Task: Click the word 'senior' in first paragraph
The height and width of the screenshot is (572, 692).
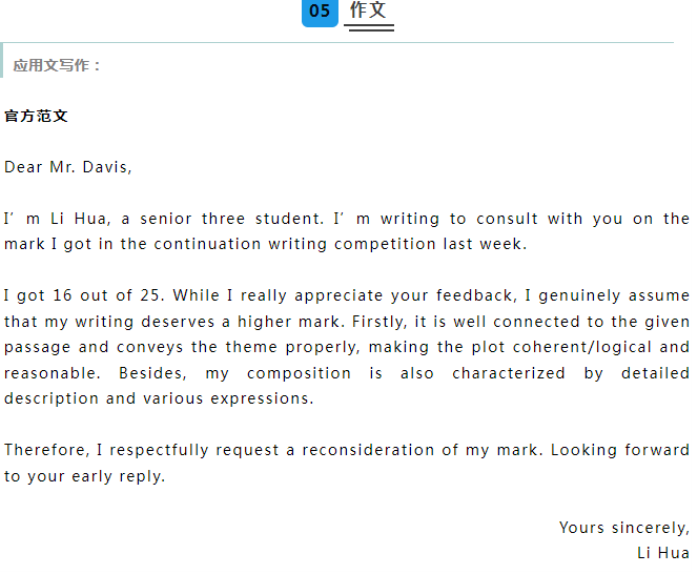Action: [166, 218]
